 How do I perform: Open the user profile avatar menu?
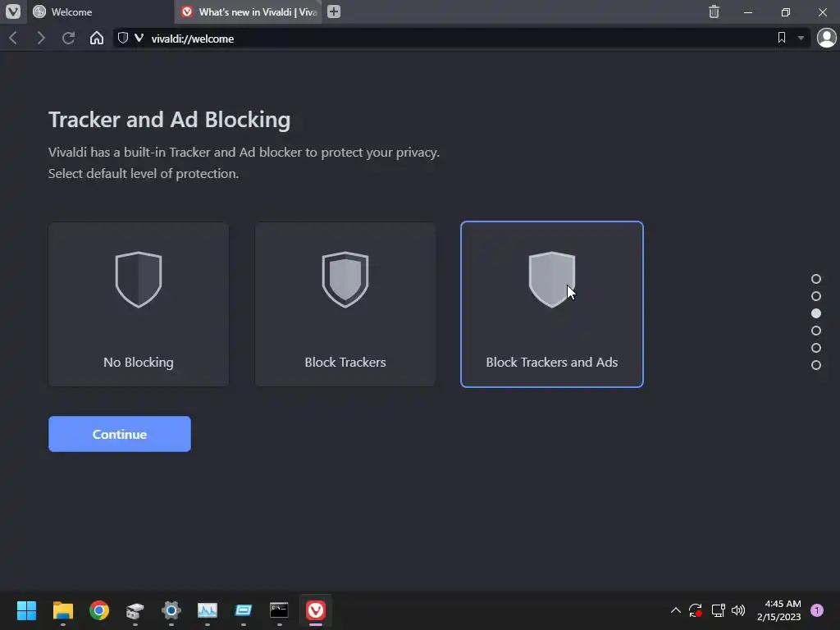tap(827, 38)
